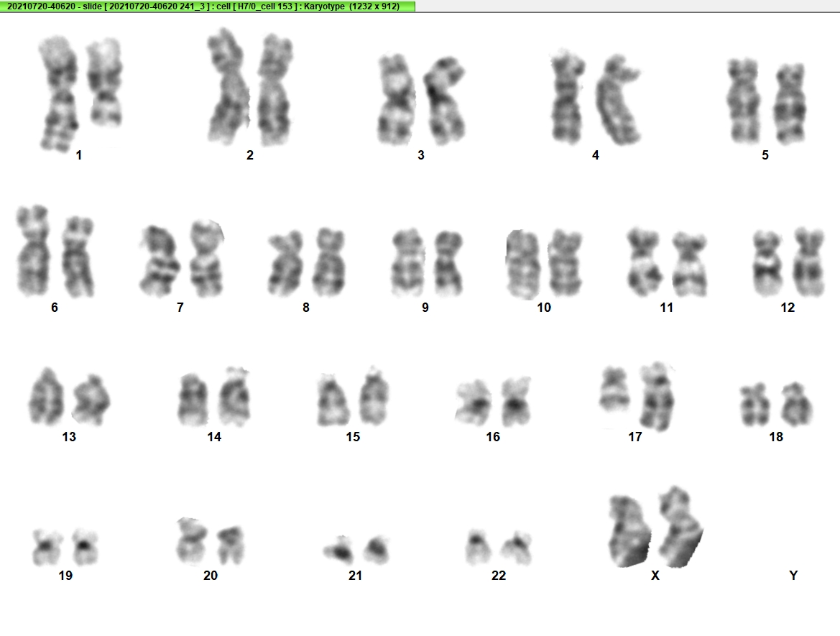
Task: Select the right chromosome 15 image
Action: 374,396
